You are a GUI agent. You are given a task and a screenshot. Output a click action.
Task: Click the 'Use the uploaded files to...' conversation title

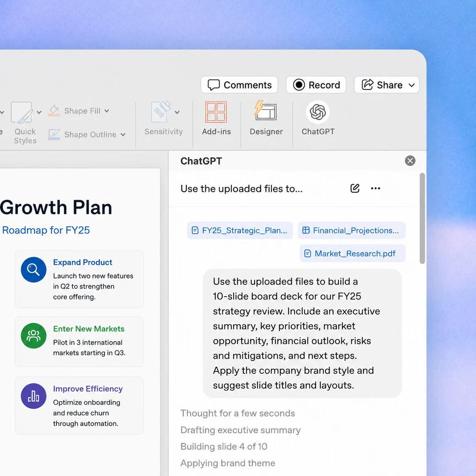coord(242,189)
